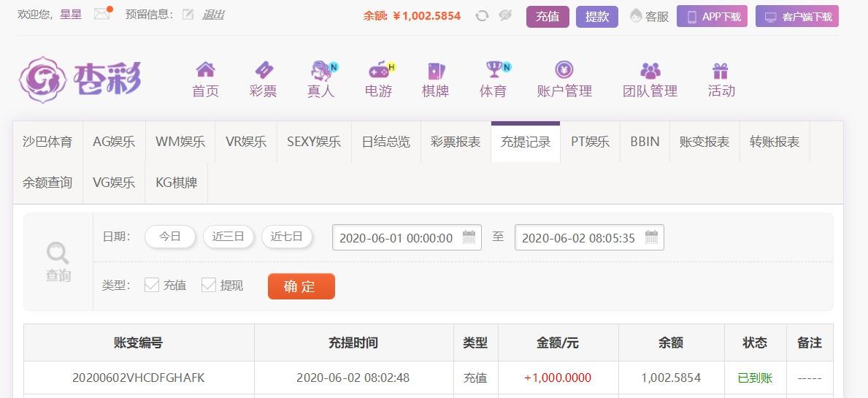The width and height of the screenshot is (868, 398).
Task: Switch to VR娱乐 tab
Action: click(x=246, y=142)
